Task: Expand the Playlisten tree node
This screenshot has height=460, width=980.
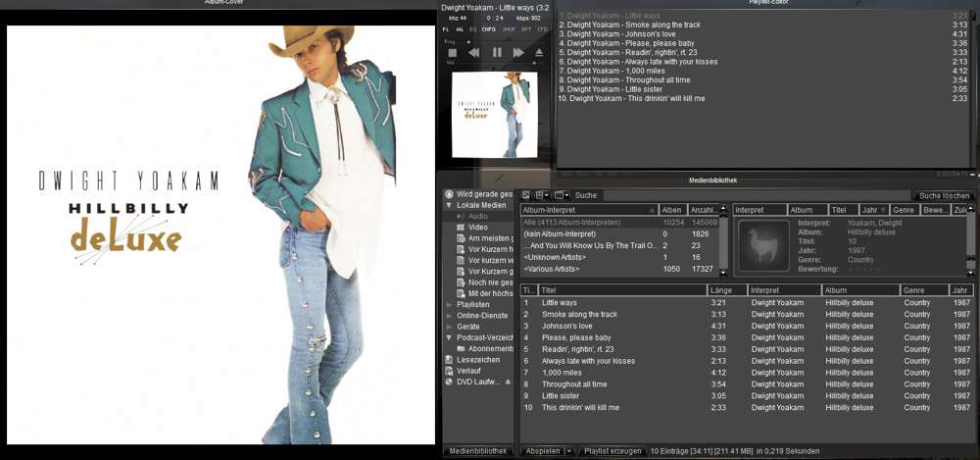Action: pos(449,304)
